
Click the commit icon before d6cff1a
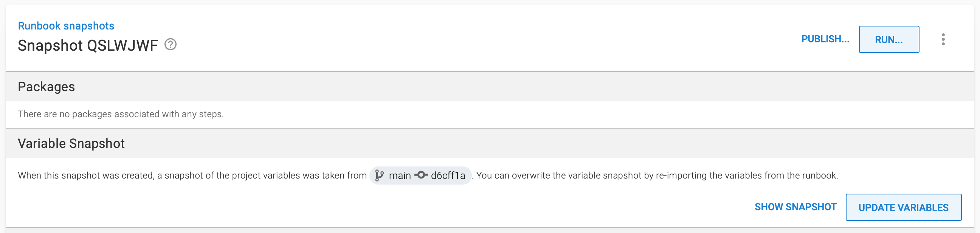(x=422, y=175)
